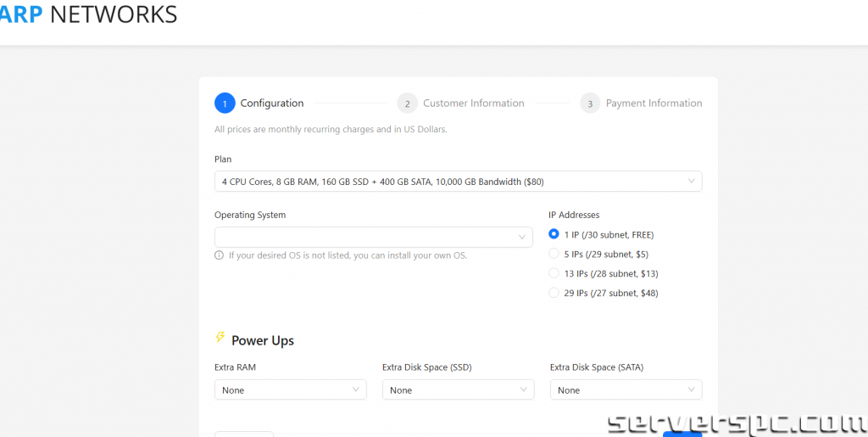
Task: Click the step 1 numbered circle
Action: (x=225, y=104)
